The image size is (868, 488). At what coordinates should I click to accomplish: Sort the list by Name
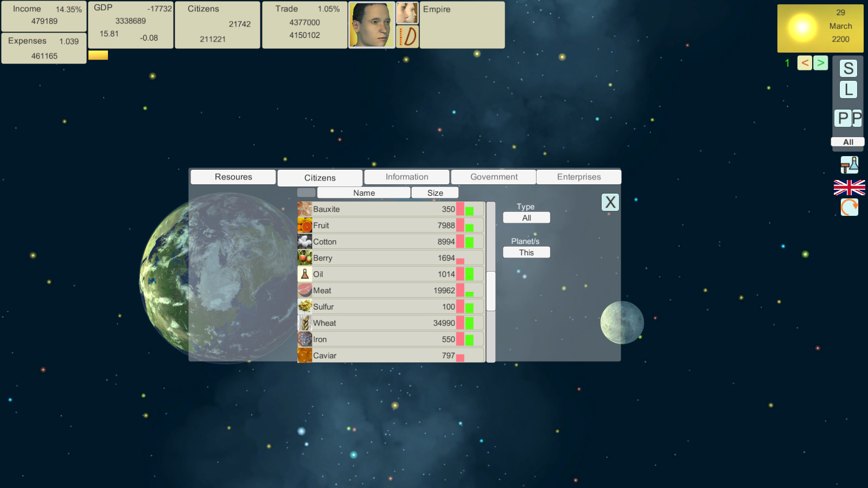[363, 193]
